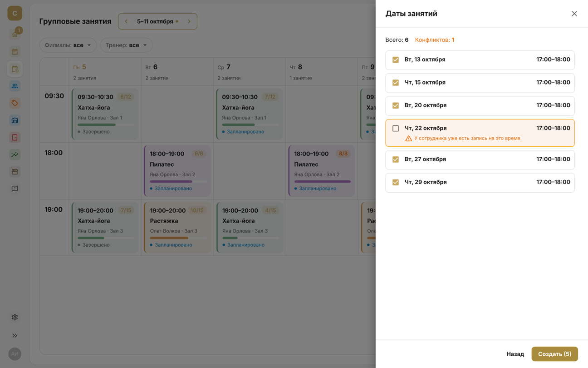Check the conflicting Чт, 22 октября date
Viewport: 588px width, 368px height.
[x=396, y=129]
